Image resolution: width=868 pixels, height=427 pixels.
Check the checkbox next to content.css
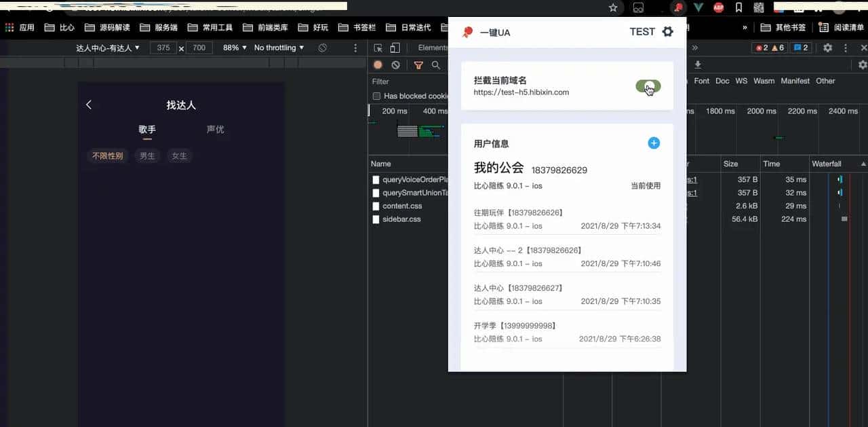378,206
